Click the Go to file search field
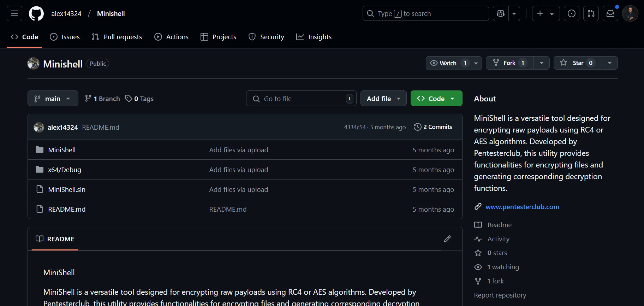This screenshot has width=644, height=306. coord(301,99)
